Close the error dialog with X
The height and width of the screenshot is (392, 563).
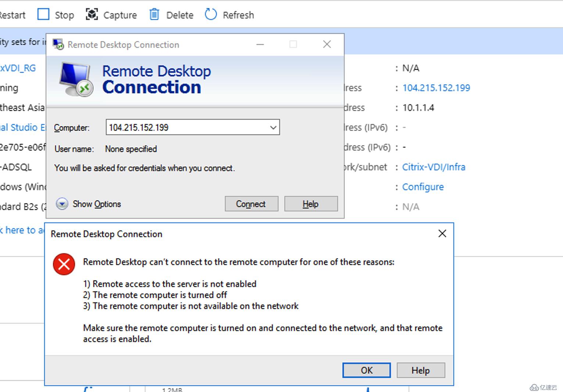[442, 233]
